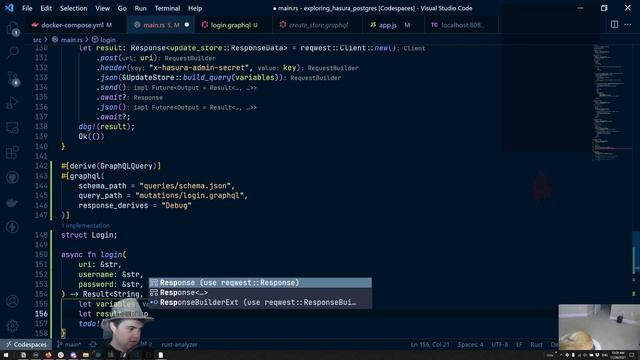
Task: Open the Explorer view in activity bar
Action: coord(13,28)
